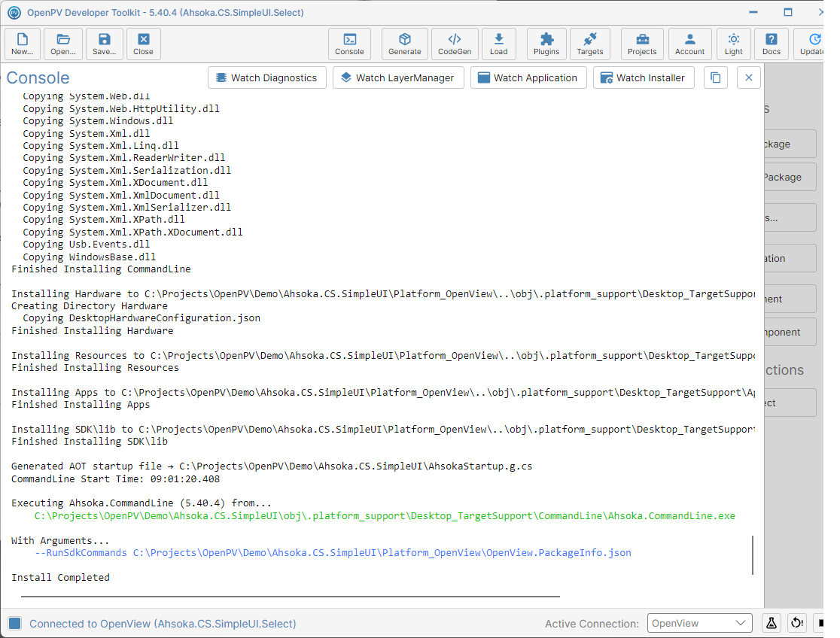Click 'Copying System.Xml.Serialization.dll' line
The width and height of the screenshot is (840, 638).
tap(127, 170)
